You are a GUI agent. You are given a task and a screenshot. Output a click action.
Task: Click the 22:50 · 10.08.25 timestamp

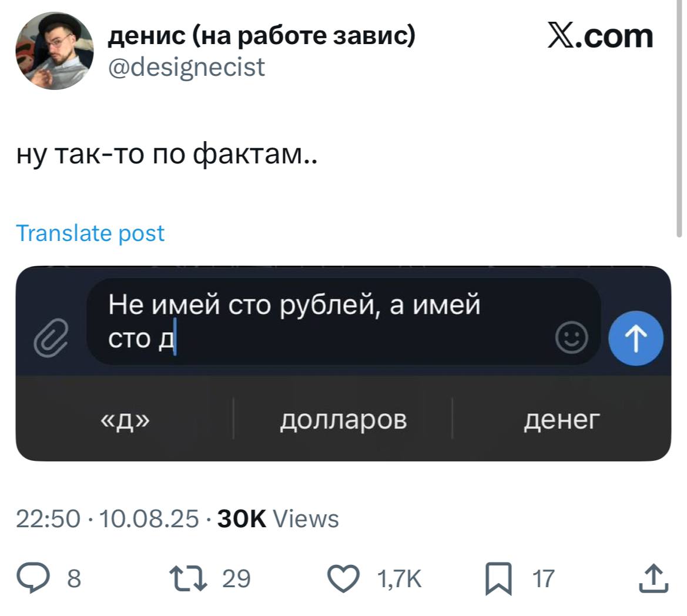(x=108, y=519)
